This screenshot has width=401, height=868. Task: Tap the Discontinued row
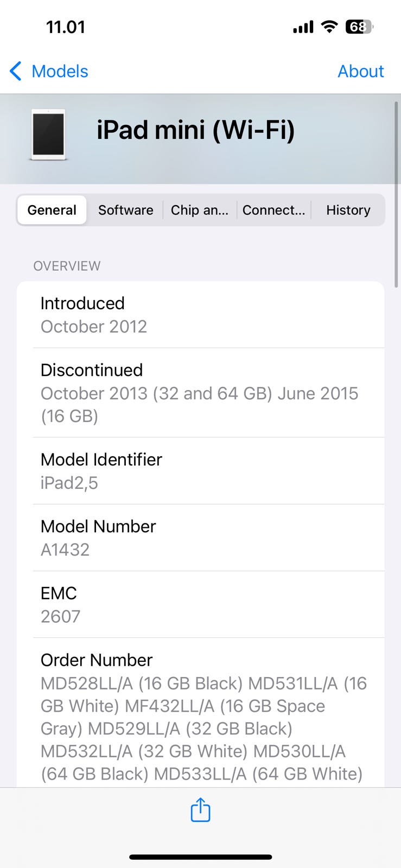coord(200,393)
